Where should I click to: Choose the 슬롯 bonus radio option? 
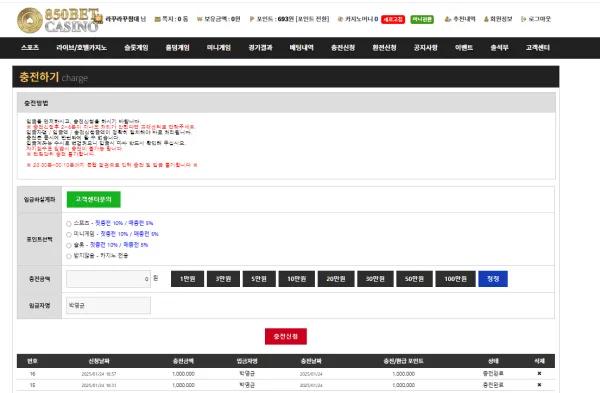coord(69,245)
